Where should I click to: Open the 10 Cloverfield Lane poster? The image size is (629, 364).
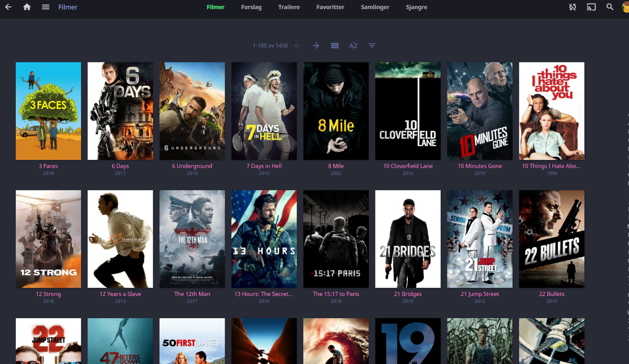coord(408,111)
